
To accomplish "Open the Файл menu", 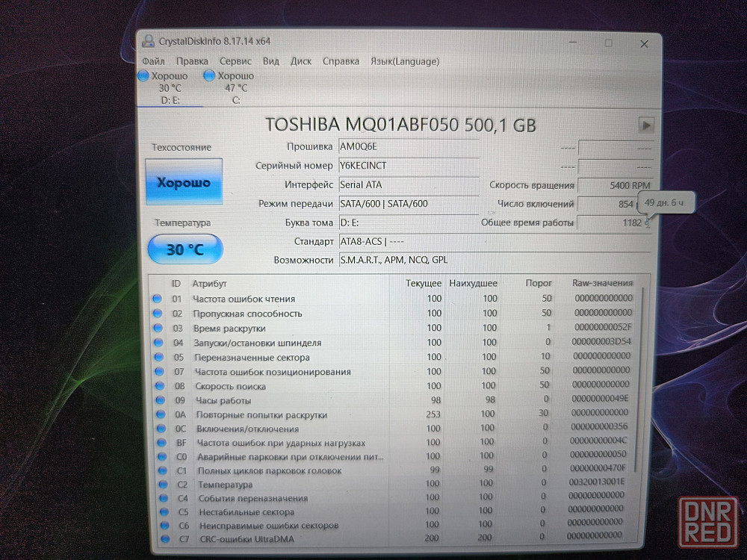I will pos(153,61).
